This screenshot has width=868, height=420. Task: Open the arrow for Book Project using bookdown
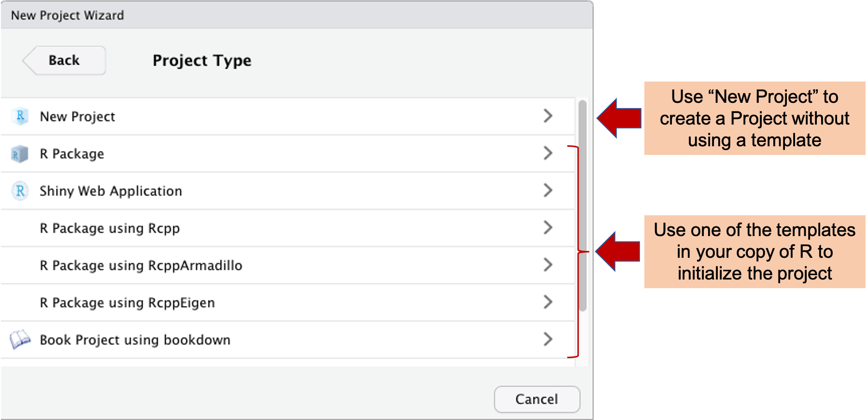[547, 339]
